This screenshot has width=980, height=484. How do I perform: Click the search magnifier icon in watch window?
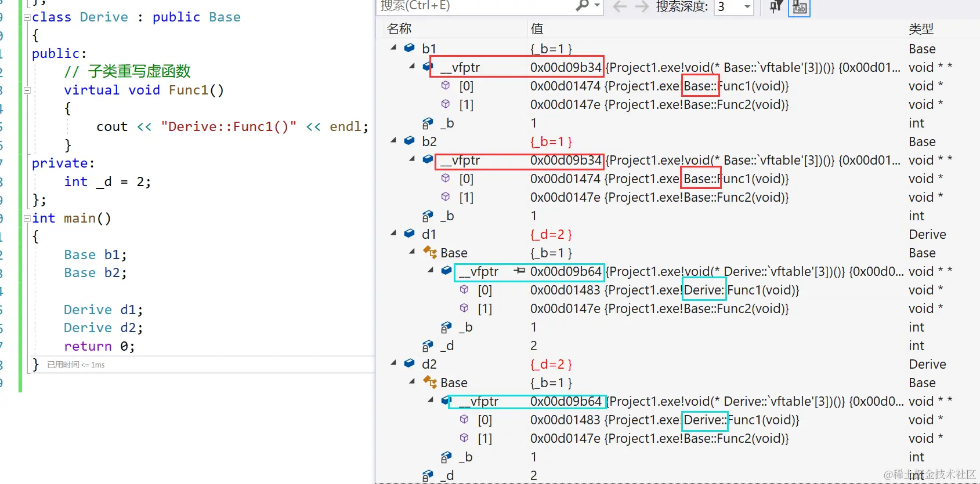582,6
